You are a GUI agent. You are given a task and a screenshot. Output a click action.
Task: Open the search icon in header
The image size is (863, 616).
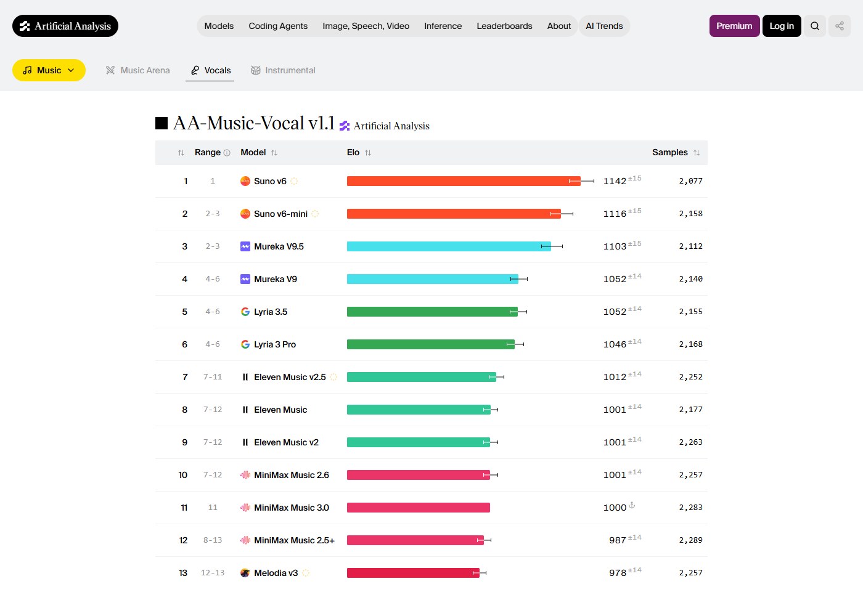815,26
